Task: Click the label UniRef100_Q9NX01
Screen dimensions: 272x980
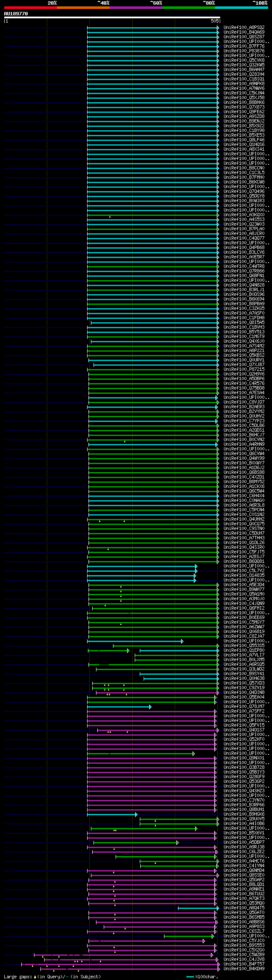Action: 244,758
